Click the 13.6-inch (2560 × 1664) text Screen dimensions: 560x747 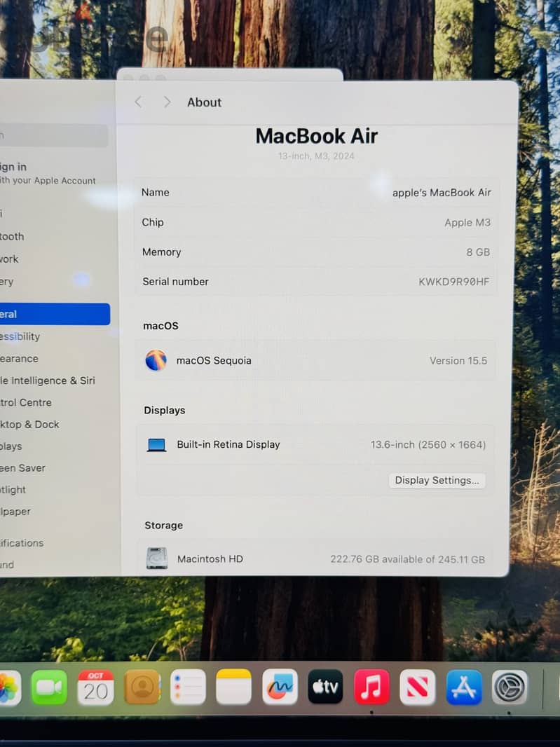[428, 444]
